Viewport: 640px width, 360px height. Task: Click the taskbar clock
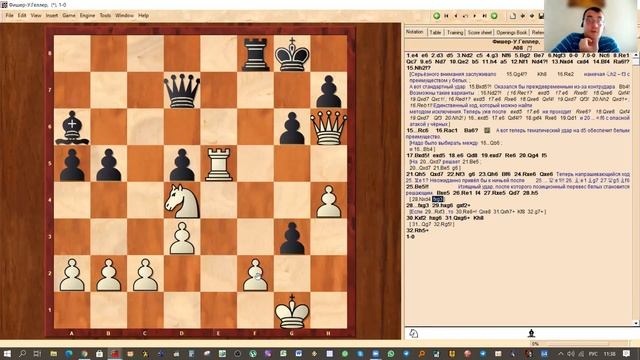click(609, 353)
